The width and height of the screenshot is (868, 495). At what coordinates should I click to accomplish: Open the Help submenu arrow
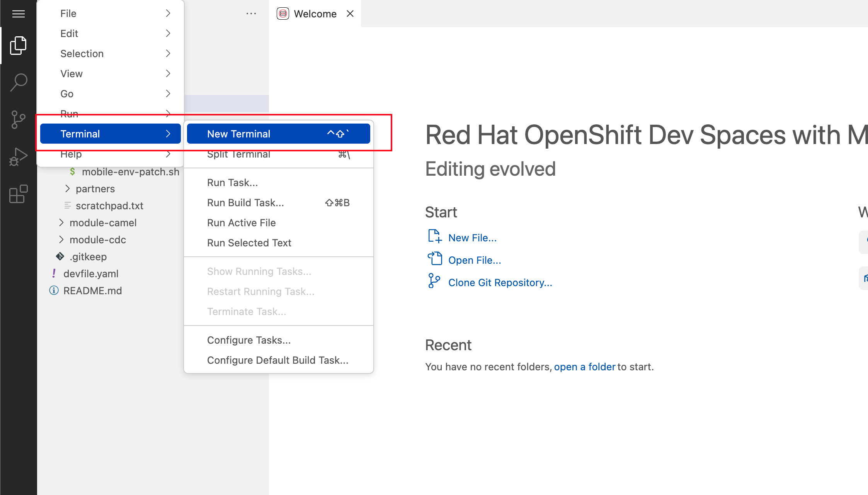coord(168,154)
